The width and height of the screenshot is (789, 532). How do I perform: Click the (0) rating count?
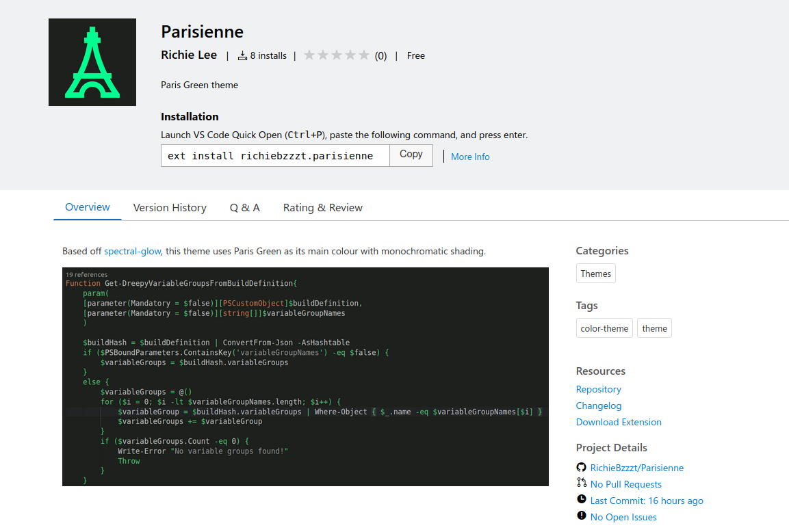click(380, 56)
